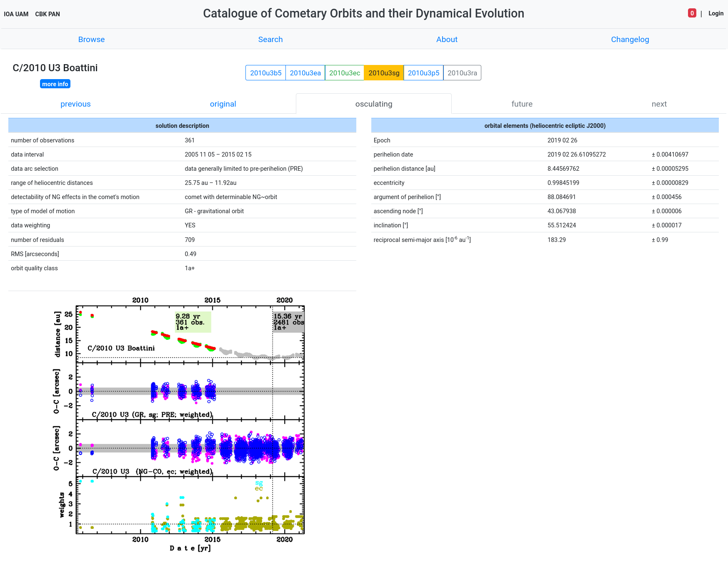The height and width of the screenshot is (573, 728).
Task: Open the IOA UAM link
Action: click(x=16, y=14)
